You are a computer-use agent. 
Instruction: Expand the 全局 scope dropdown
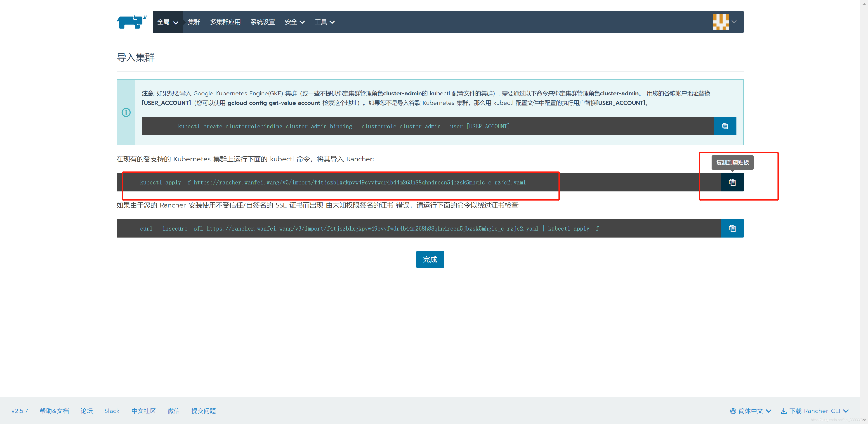tap(168, 22)
